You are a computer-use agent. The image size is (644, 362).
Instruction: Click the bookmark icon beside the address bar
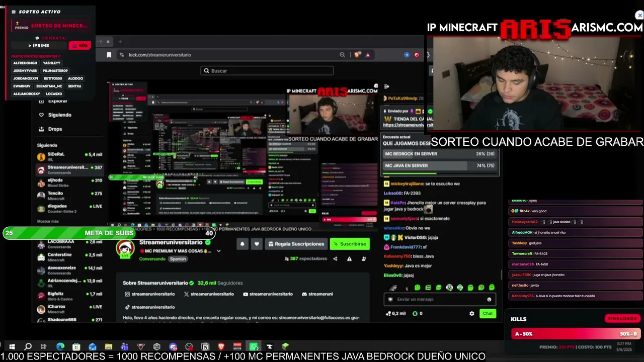pyautogui.click(x=109, y=55)
